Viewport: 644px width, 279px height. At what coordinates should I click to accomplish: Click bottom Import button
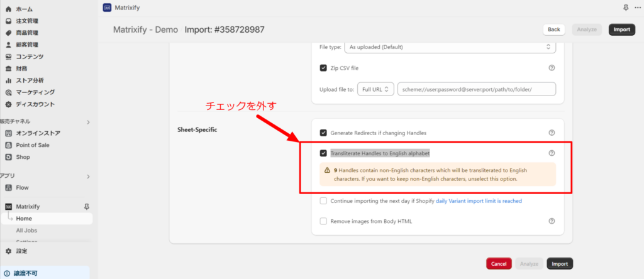pyautogui.click(x=560, y=264)
